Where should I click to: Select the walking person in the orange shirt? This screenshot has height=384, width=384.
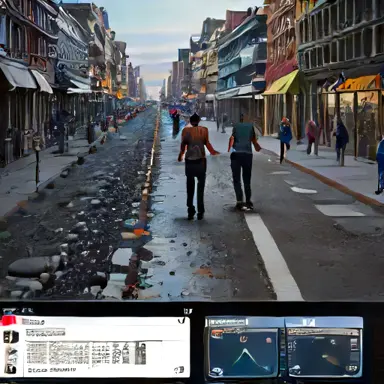point(196,167)
